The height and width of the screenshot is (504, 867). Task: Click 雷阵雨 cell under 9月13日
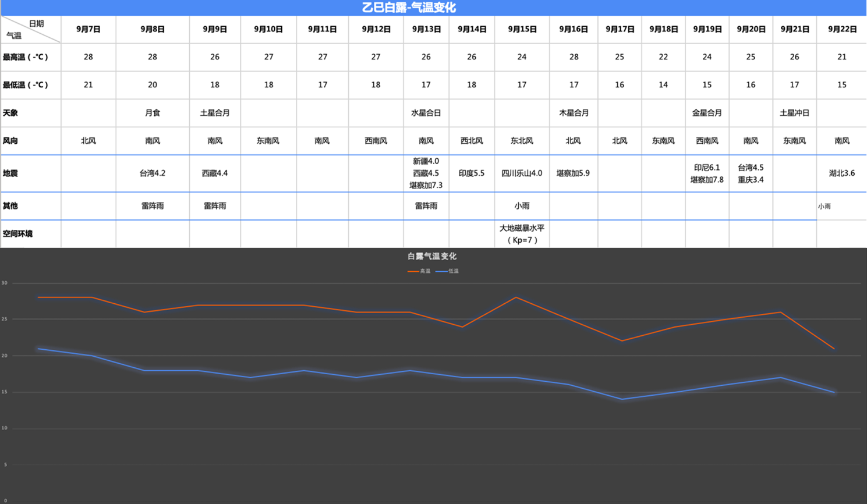coord(426,206)
